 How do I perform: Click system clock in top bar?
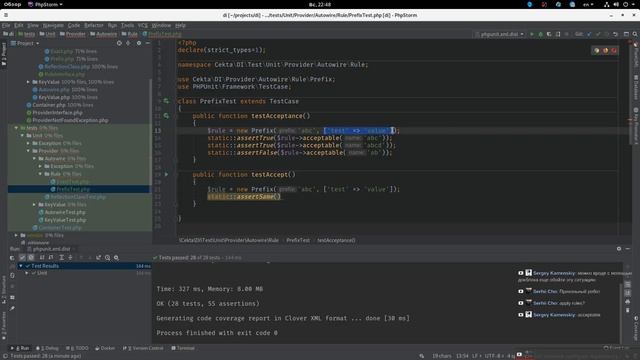320,4
